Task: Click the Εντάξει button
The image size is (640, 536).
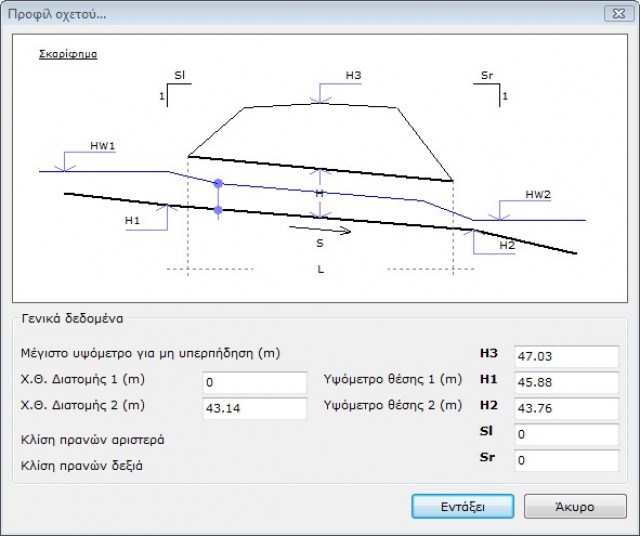Action: click(x=462, y=506)
